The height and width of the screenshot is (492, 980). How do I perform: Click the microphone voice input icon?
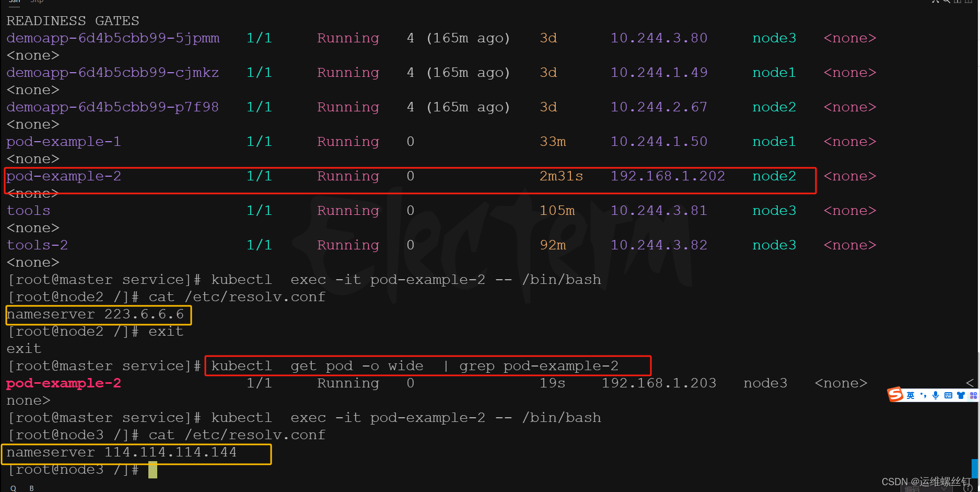tap(936, 395)
